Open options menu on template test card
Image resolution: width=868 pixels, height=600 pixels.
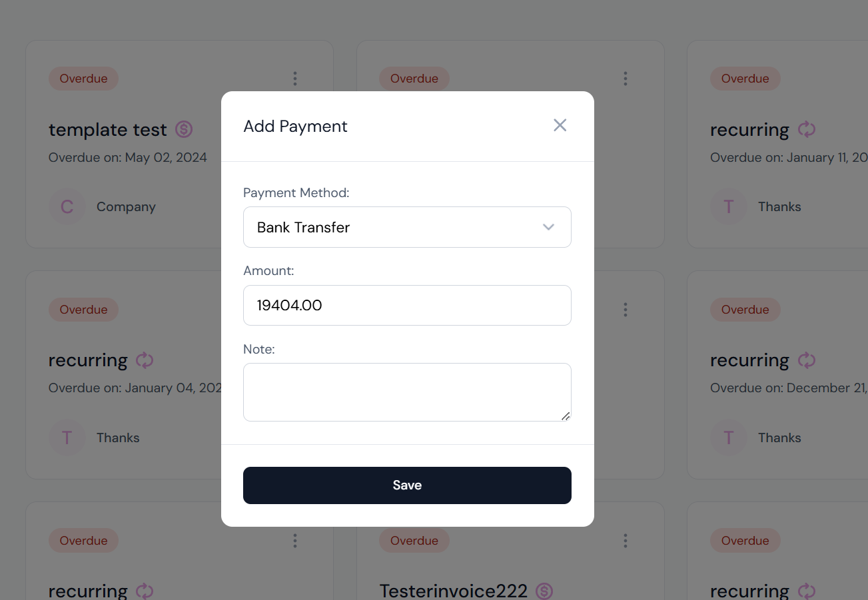(295, 79)
